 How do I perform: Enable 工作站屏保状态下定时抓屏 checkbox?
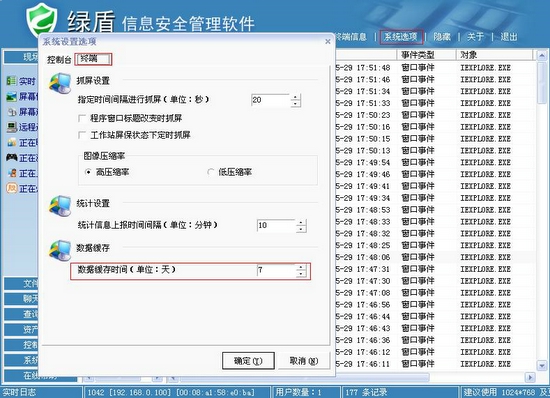82,135
